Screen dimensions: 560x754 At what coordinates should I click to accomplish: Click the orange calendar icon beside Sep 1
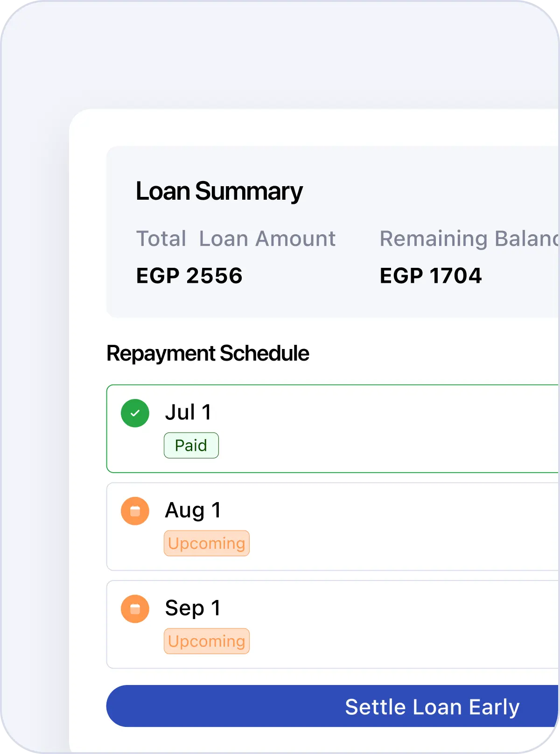[135, 609]
